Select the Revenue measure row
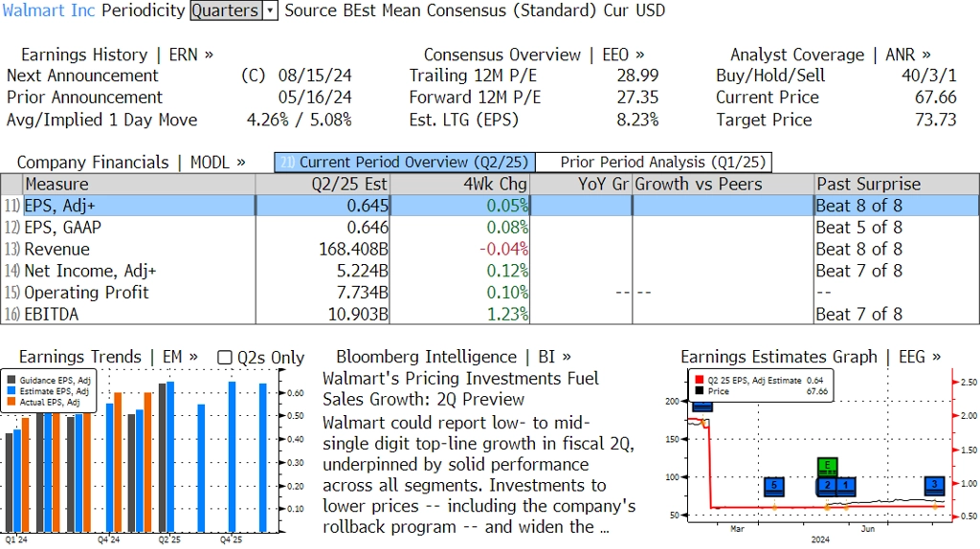 point(490,250)
